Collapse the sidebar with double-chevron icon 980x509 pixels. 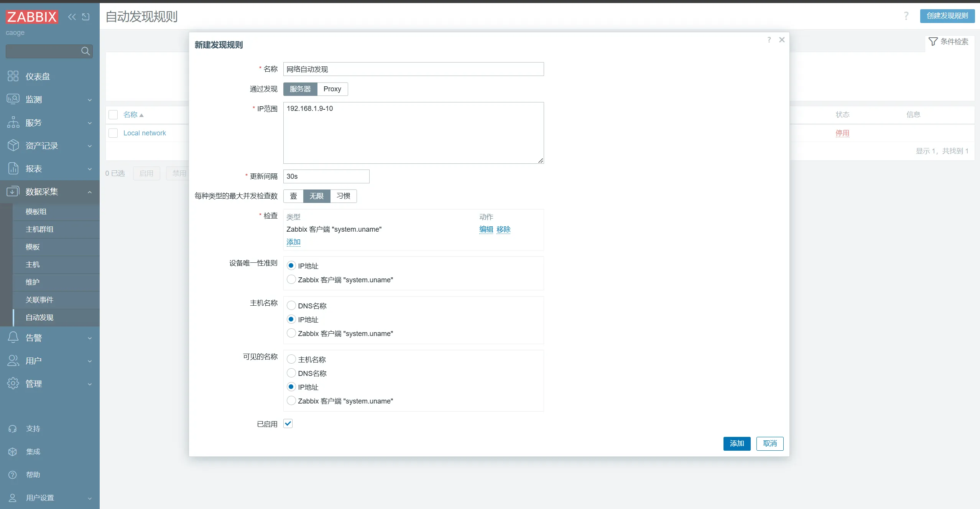(72, 17)
